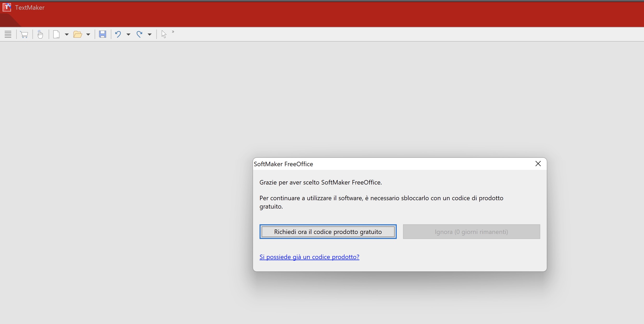The width and height of the screenshot is (644, 324).
Task: Click the undo arrow icon
Action: [118, 34]
